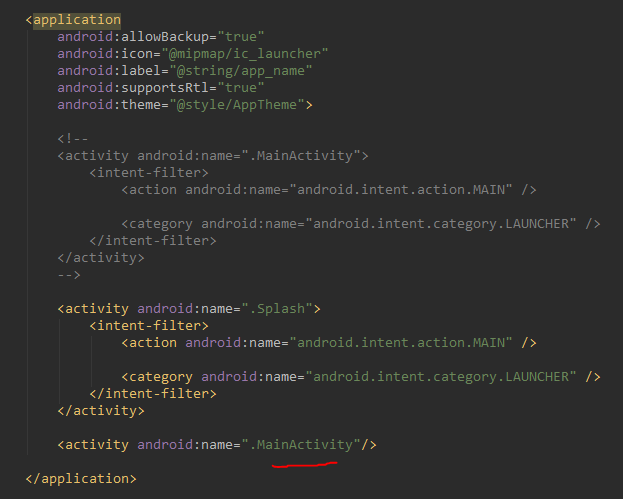Click the highlighted opening application tag
Viewport: 623px width, 499px height.
[x=74, y=20]
